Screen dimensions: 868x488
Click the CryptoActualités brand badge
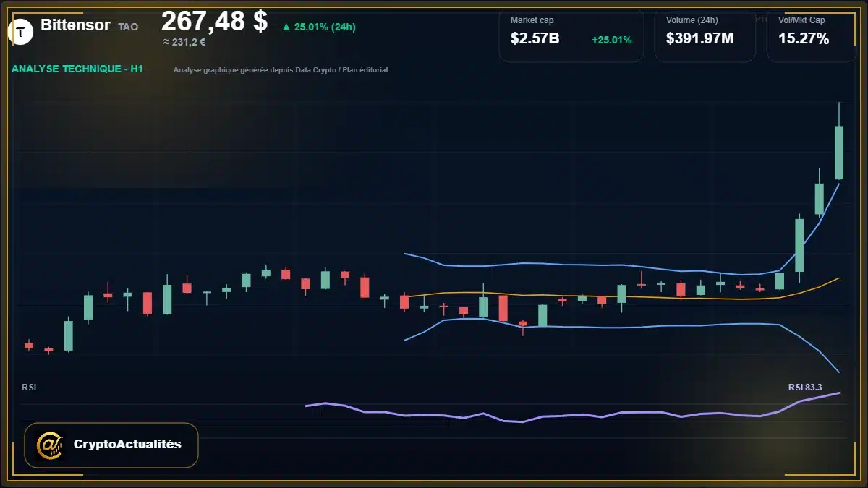point(111,445)
